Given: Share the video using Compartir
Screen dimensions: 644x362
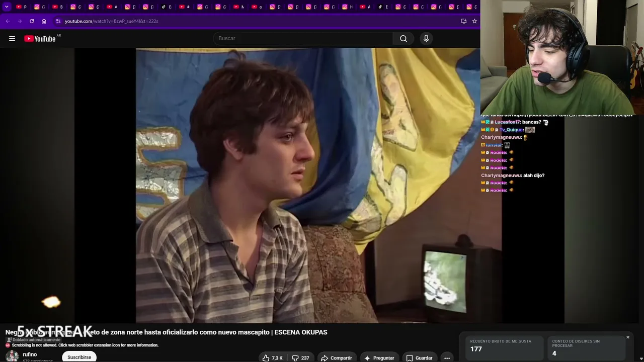Looking at the screenshot, I should [337, 358].
